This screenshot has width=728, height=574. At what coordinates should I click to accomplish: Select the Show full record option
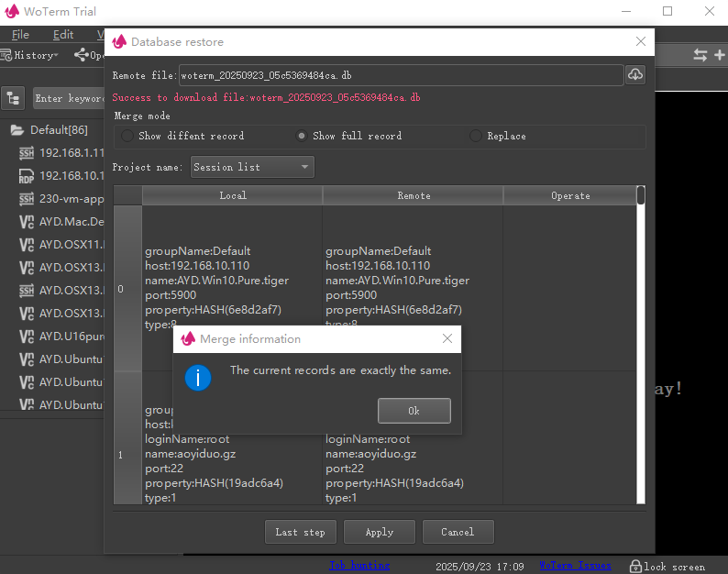(x=302, y=136)
